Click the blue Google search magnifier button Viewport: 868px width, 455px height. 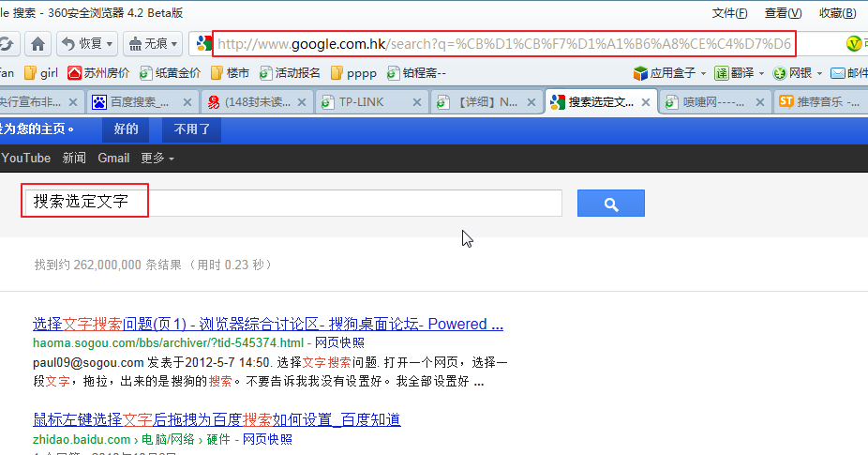point(610,204)
